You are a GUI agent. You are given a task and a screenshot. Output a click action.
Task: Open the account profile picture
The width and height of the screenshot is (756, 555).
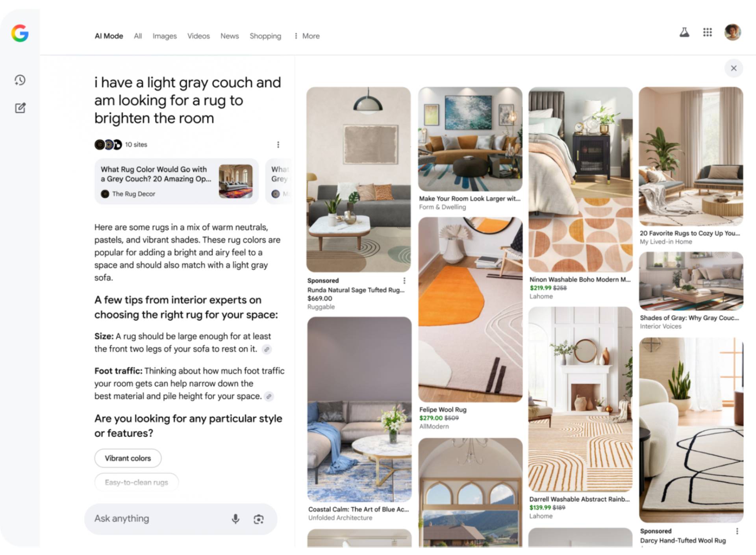point(732,32)
